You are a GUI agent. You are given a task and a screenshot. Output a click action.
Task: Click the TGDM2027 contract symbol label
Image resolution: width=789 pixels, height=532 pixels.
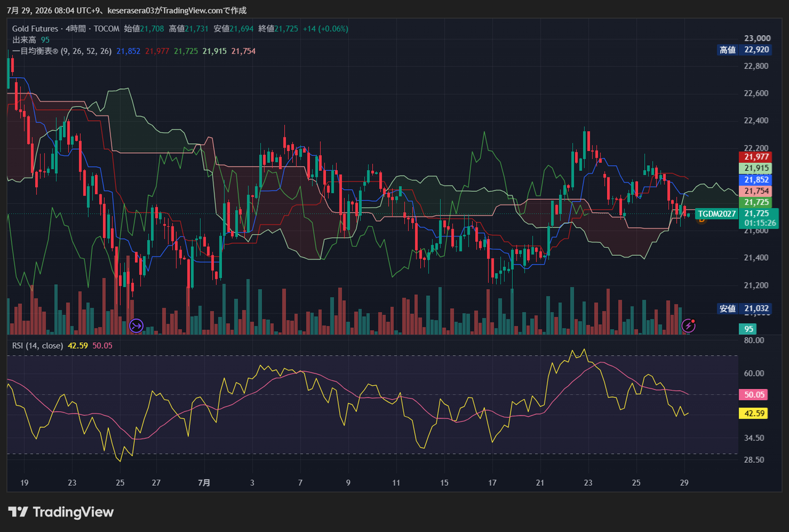[x=716, y=214]
